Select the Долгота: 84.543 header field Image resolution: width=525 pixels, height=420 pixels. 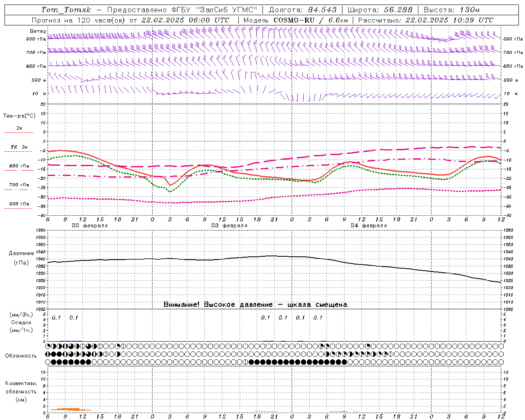tap(303, 10)
